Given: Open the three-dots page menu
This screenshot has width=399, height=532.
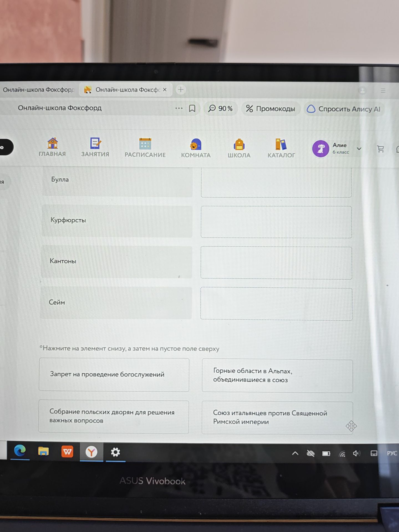Looking at the screenshot, I should click(179, 108).
